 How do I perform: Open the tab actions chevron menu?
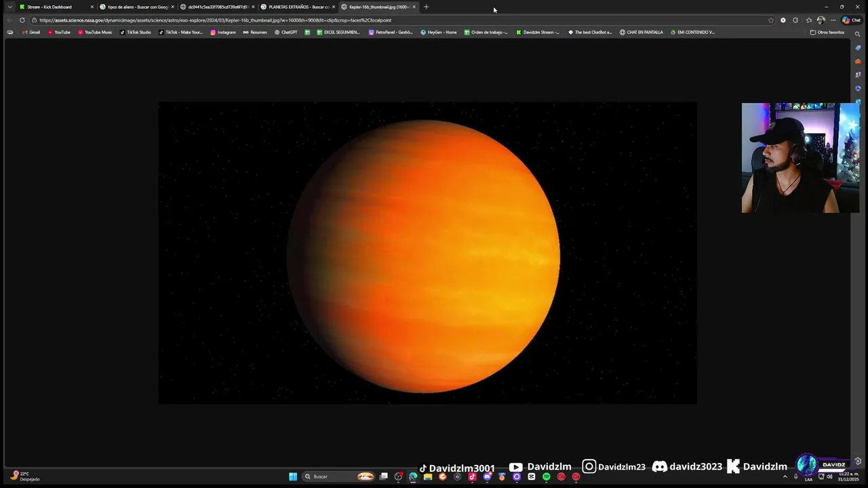9,7
